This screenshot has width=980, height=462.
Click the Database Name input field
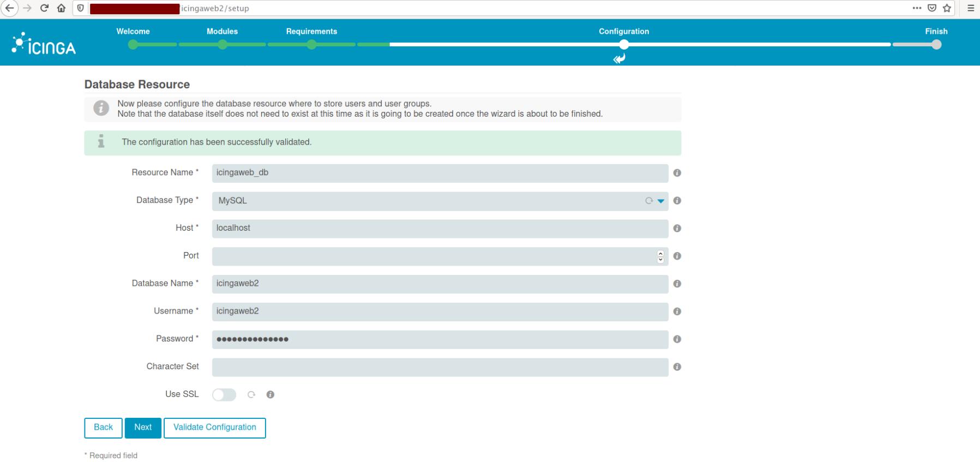click(440, 284)
